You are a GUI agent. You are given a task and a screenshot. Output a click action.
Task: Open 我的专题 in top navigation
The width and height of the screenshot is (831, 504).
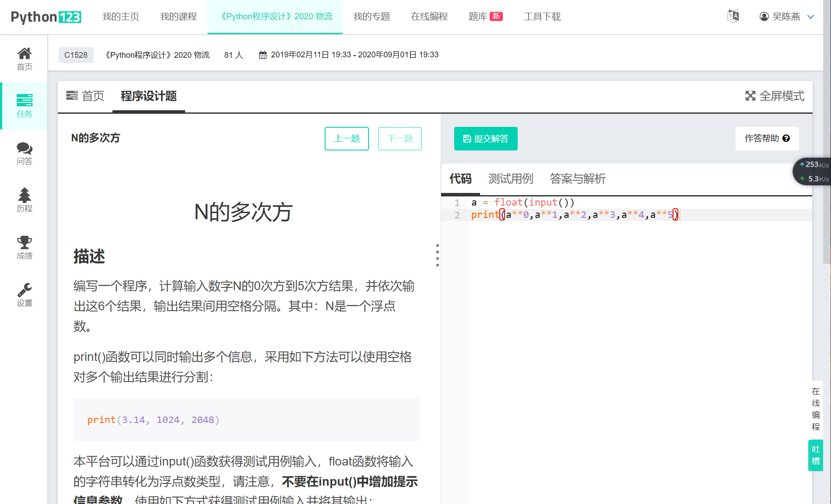point(372,17)
